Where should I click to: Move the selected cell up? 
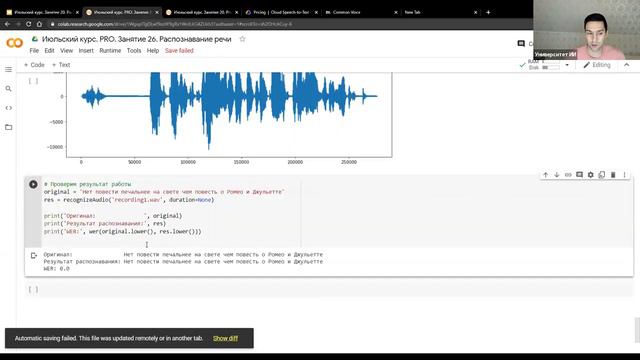(x=546, y=175)
